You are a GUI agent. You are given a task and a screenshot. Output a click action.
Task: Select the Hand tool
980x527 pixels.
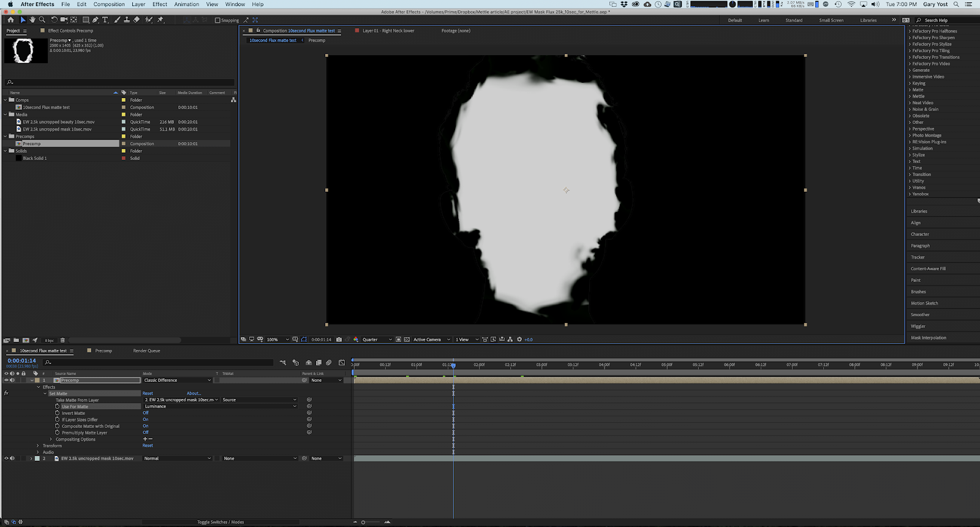pyautogui.click(x=32, y=20)
